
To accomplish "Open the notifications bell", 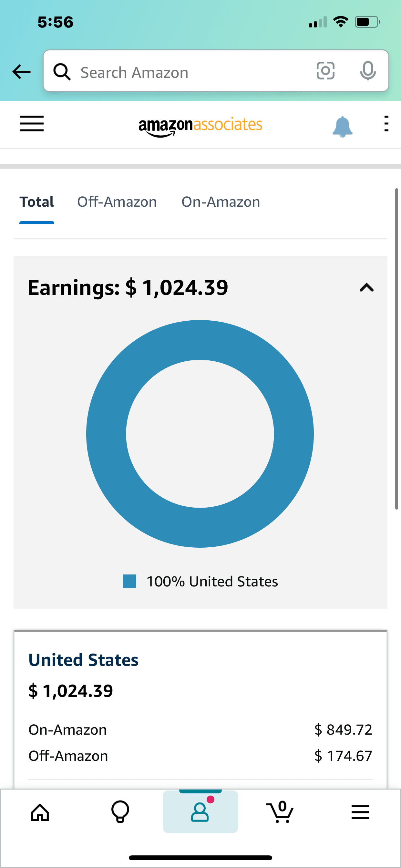I will tap(342, 126).
